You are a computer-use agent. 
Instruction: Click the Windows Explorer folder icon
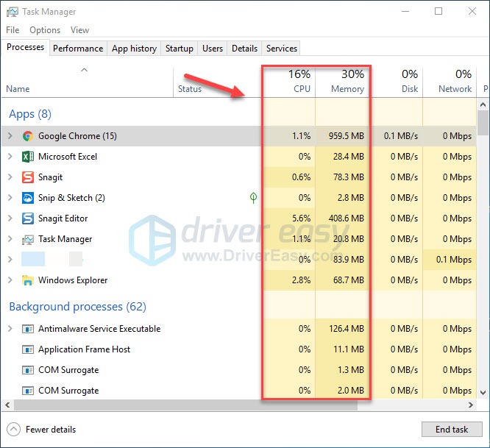(28, 280)
